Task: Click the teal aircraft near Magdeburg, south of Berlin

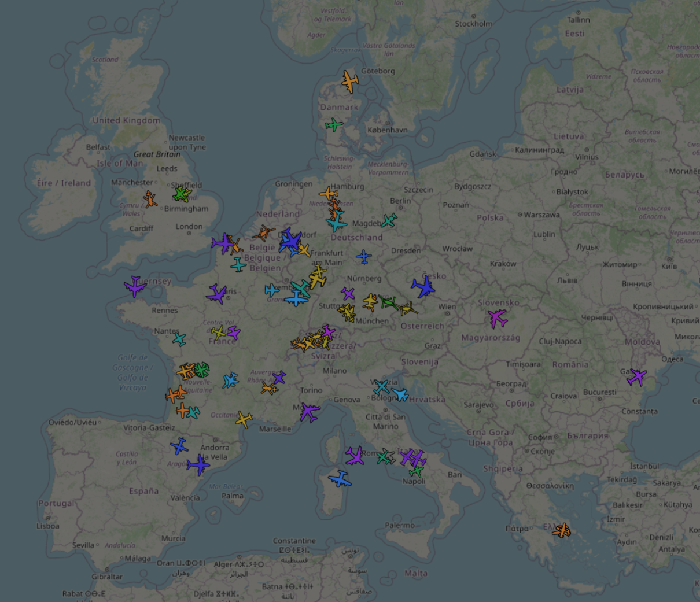Action: [389, 220]
